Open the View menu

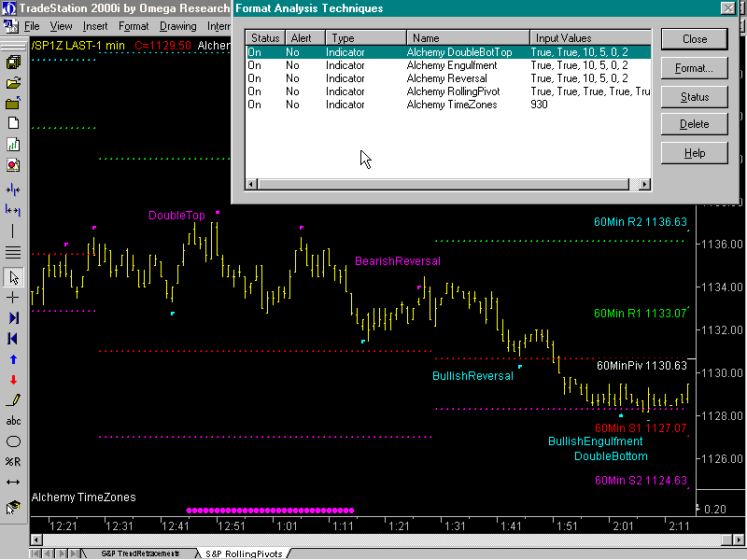click(61, 26)
